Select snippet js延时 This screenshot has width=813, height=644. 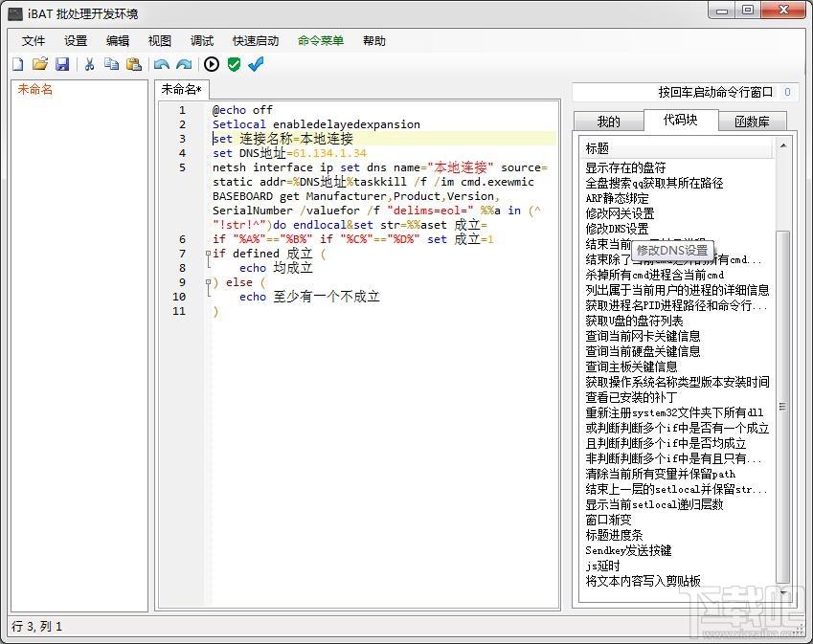pyautogui.click(x=602, y=566)
